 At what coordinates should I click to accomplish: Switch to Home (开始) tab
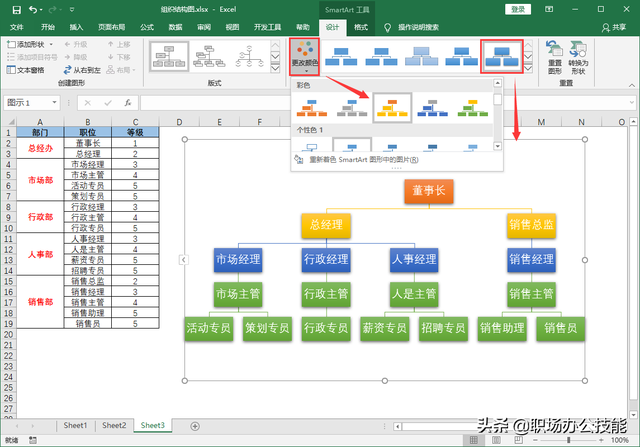[x=48, y=27]
